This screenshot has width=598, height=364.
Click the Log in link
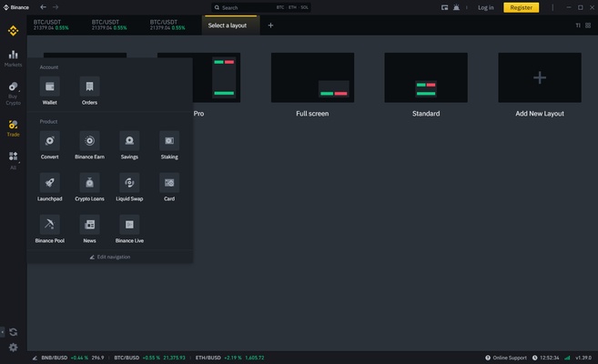[x=485, y=7]
